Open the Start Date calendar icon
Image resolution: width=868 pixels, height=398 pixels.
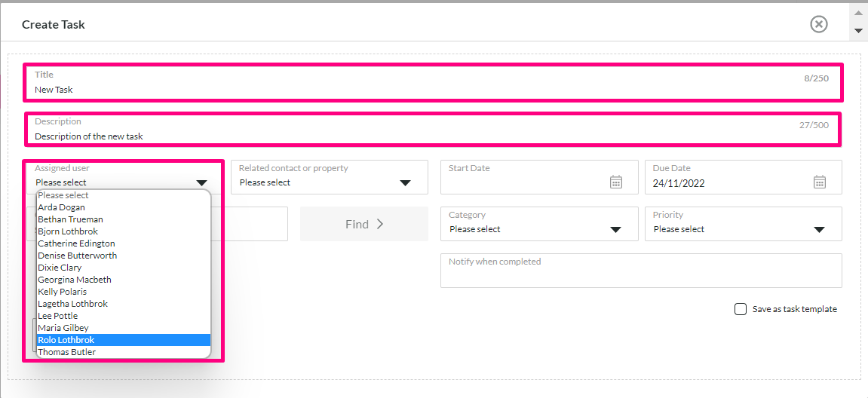click(x=616, y=182)
